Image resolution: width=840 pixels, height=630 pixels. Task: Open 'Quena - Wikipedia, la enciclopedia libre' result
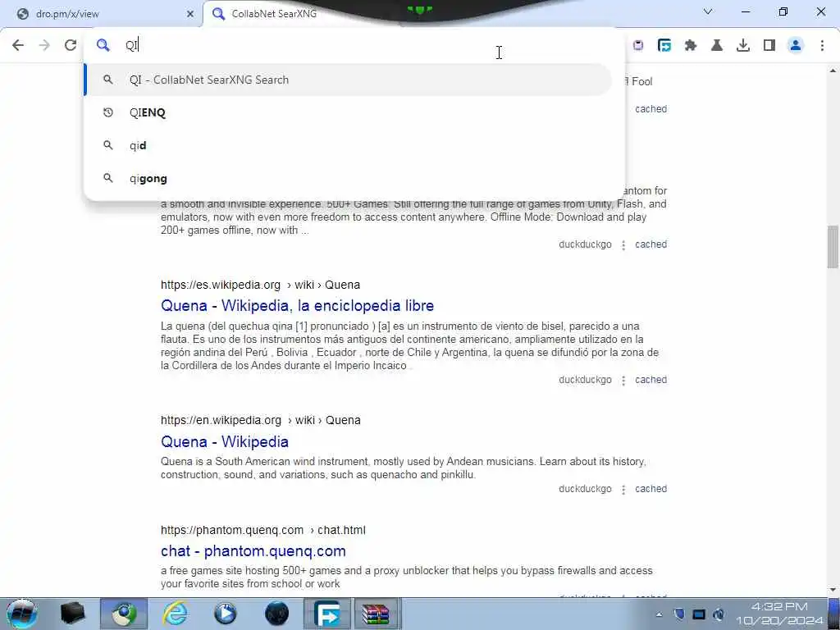pyautogui.click(x=297, y=306)
